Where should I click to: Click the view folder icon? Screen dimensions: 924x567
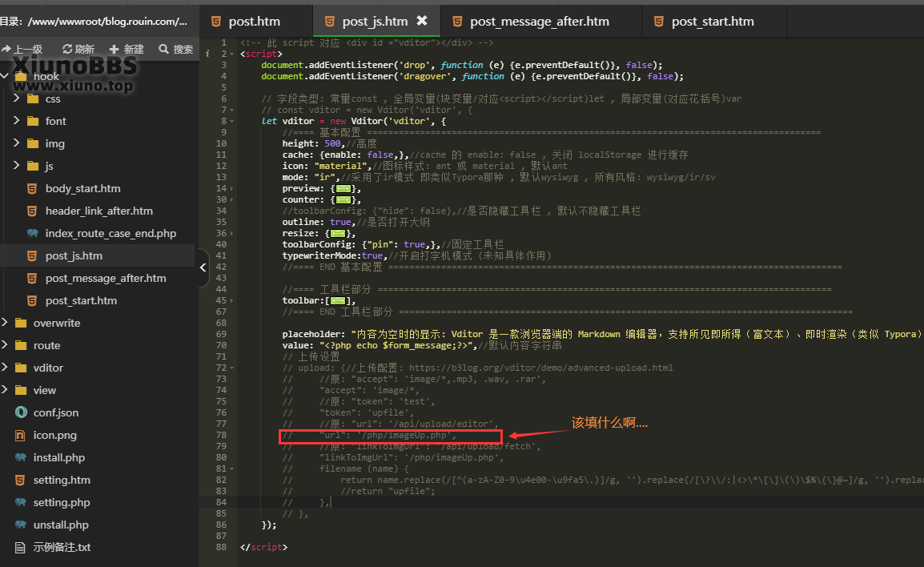(21, 390)
